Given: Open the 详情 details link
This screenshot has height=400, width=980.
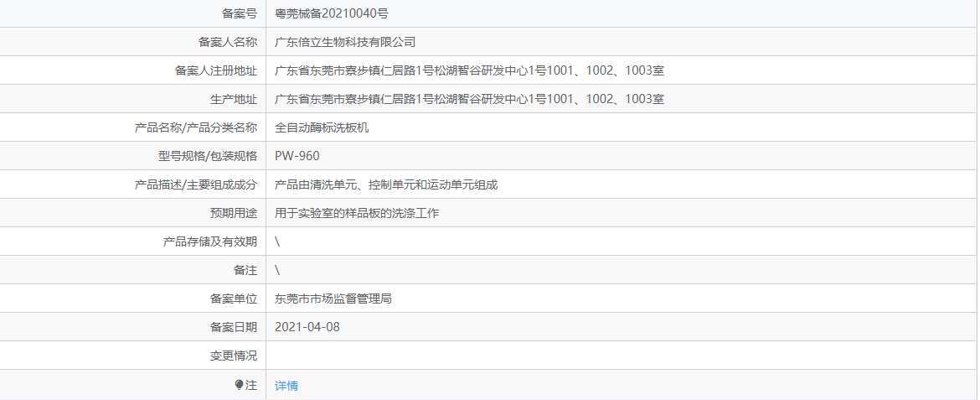Looking at the screenshot, I should pyautogui.click(x=286, y=386).
